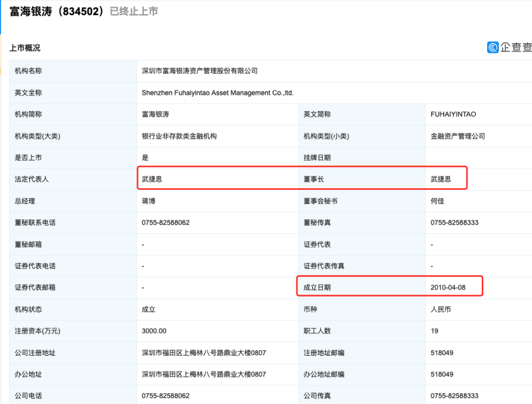This screenshot has height=404, width=532.
Task: Click the 注册资本(万元) label
Action: click(x=37, y=331)
